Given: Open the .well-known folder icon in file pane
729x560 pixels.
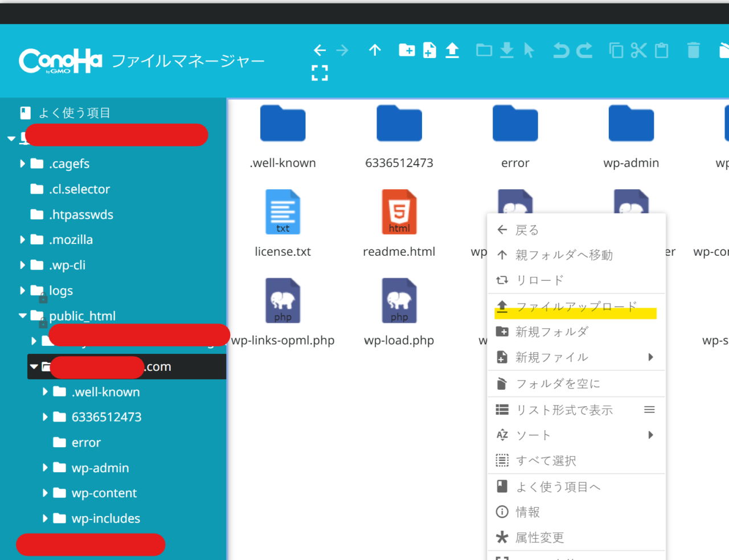Looking at the screenshot, I should click(283, 123).
